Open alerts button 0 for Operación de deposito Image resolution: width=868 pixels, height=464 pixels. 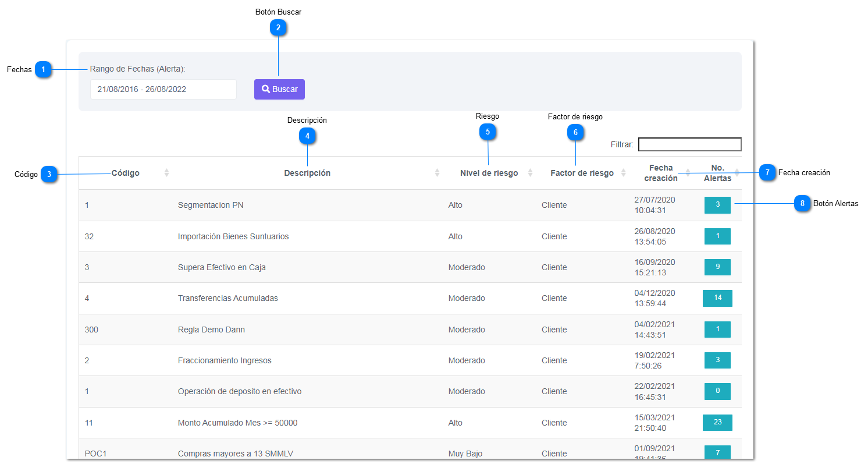click(717, 391)
